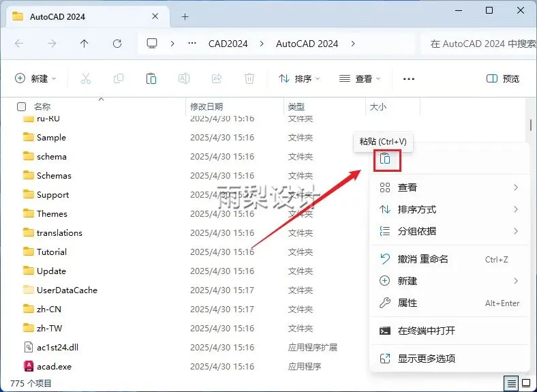The image size is (537, 392).
Task: Refresh the current folder view
Action: coord(117,44)
